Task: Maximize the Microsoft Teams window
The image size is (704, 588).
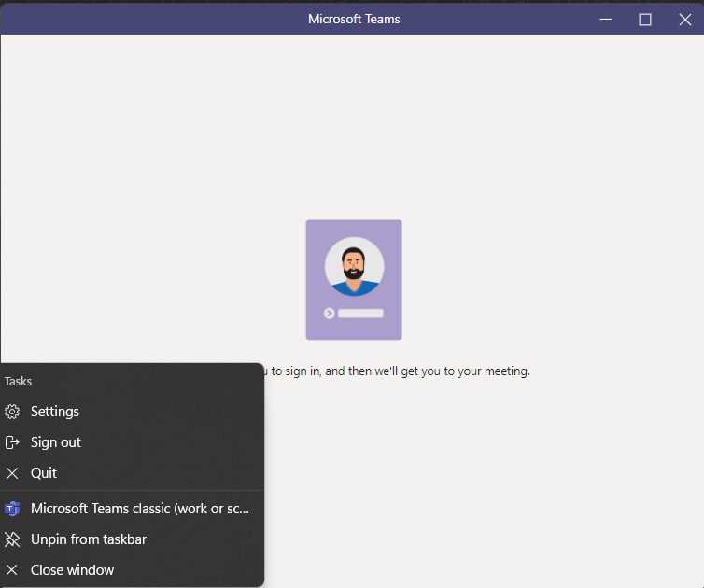Action: [645, 20]
